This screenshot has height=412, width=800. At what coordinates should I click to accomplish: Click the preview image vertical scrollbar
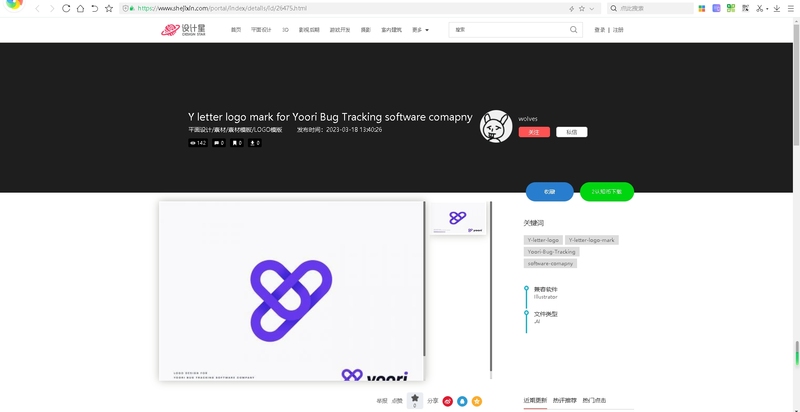pyautogui.click(x=424, y=278)
